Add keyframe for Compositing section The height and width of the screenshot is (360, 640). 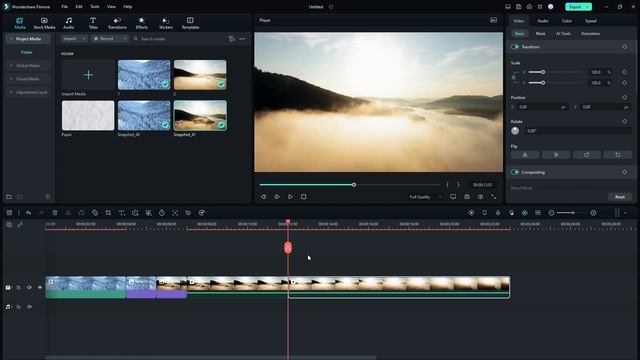pos(624,172)
